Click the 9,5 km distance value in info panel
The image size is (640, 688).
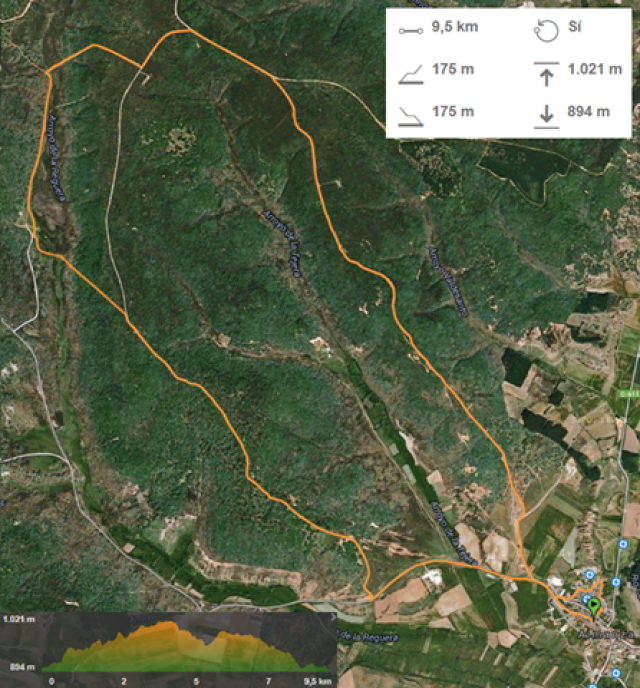click(455, 27)
